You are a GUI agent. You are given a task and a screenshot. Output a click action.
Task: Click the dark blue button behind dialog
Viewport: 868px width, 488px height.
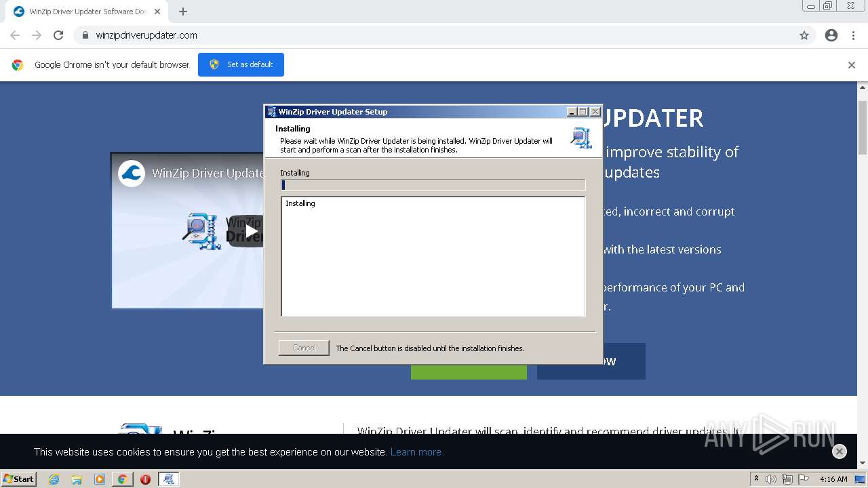coord(624,361)
